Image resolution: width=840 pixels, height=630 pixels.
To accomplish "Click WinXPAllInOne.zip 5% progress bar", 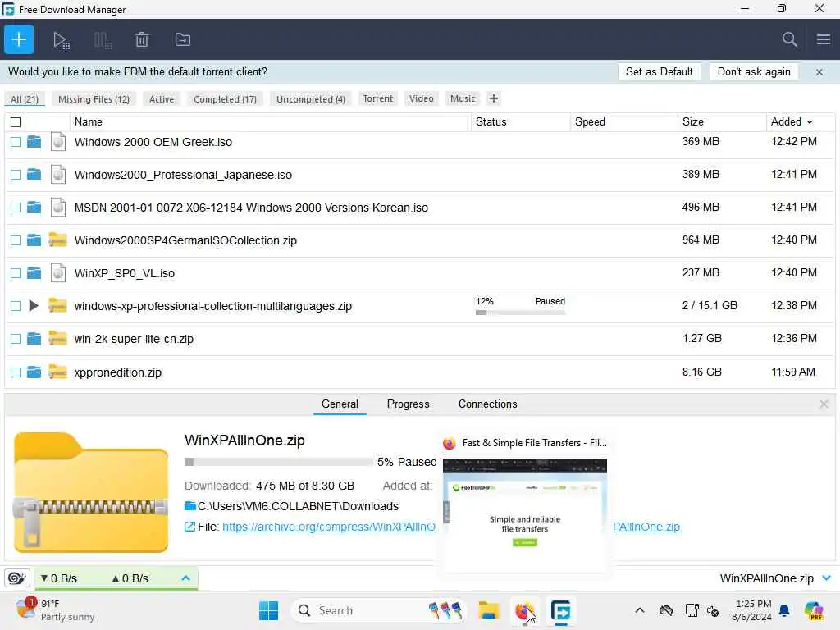I will [279, 462].
